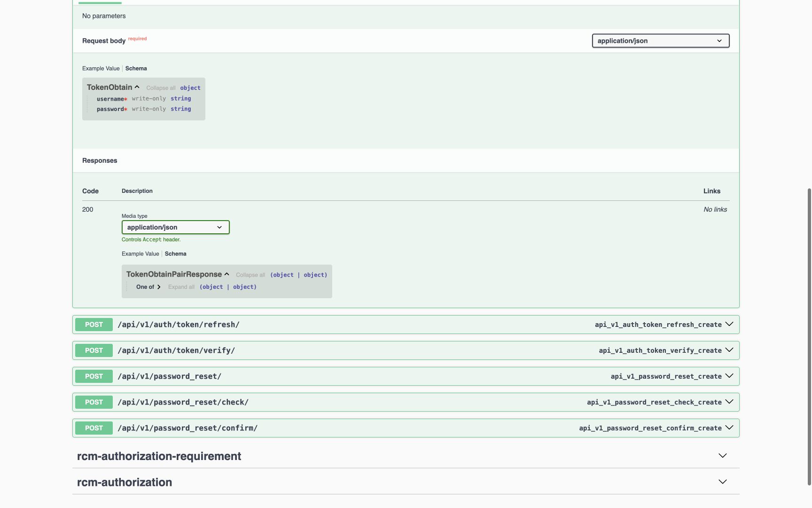Select the response Schema tab
812x508 pixels.
176,254
